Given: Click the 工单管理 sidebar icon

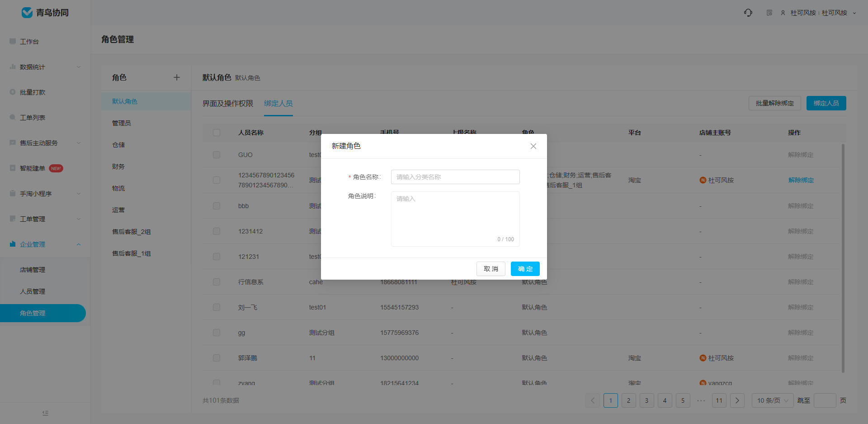Looking at the screenshot, I should (13, 219).
